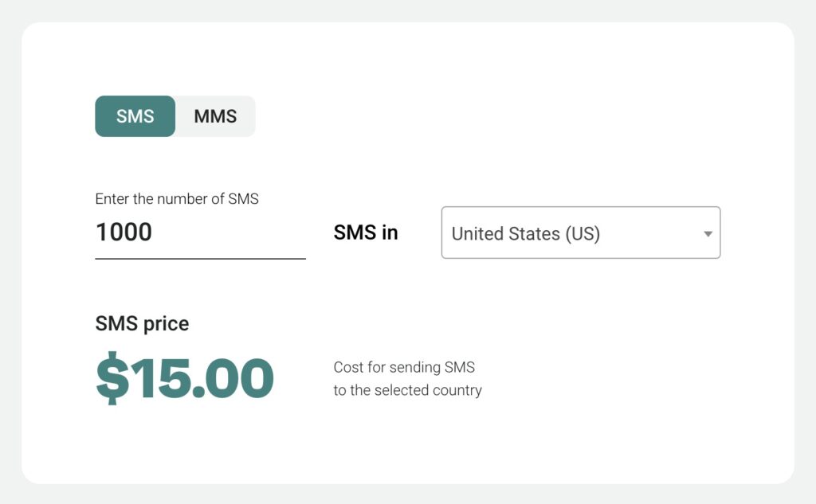Activate the SMS pricing mode
816x504 pixels.
[x=135, y=116]
